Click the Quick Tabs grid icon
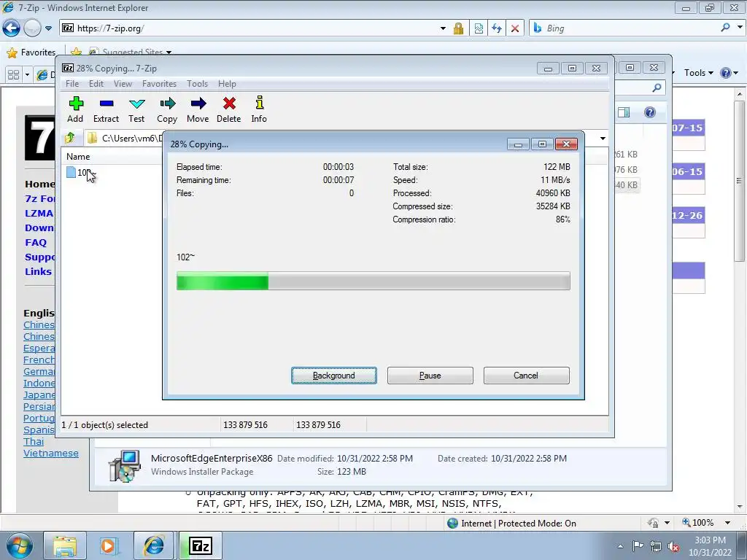 [x=13, y=75]
